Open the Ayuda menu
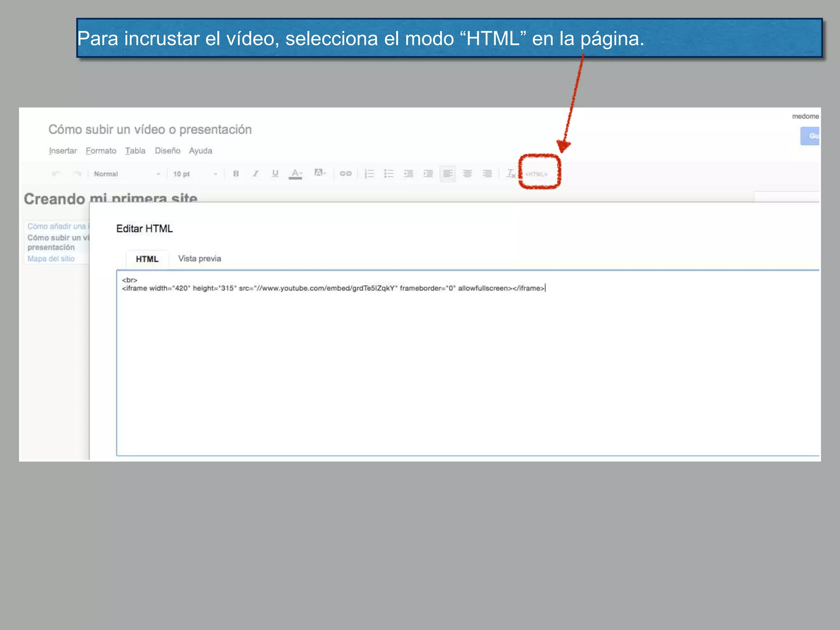The width and height of the screenshot is (840, 630). point(201,151)
